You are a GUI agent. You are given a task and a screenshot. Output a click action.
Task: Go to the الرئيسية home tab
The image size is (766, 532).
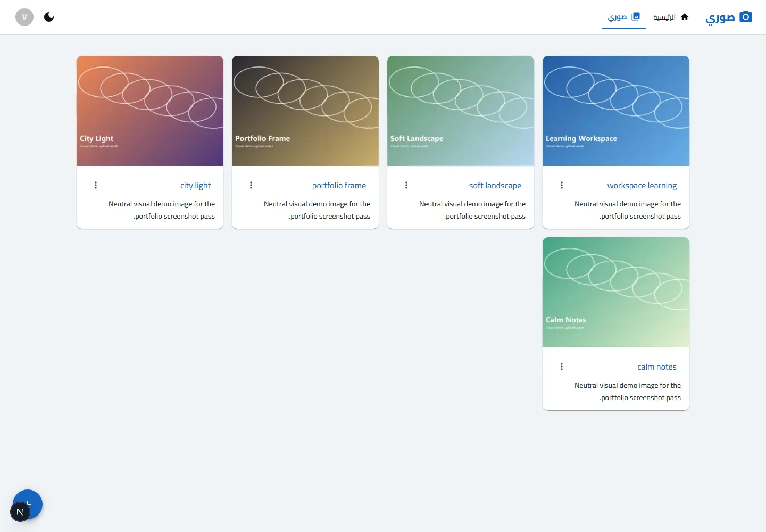coord(671,17)
